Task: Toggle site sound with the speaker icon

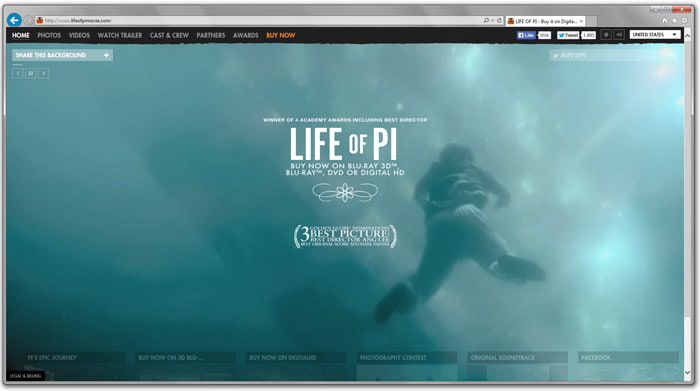Action: (619, 34)
